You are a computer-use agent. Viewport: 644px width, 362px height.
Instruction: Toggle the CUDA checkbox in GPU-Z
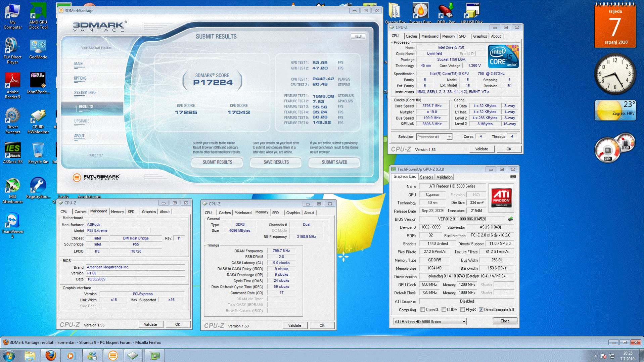[444, 310]
